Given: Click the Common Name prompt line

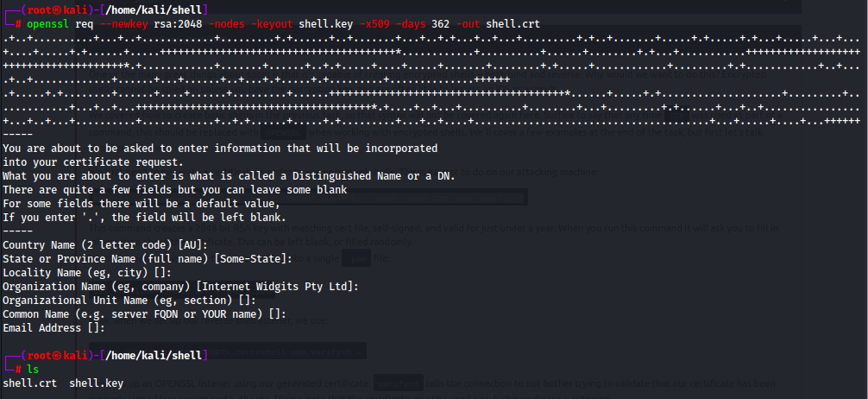Looking at the screenshot, I should point(144,314).
